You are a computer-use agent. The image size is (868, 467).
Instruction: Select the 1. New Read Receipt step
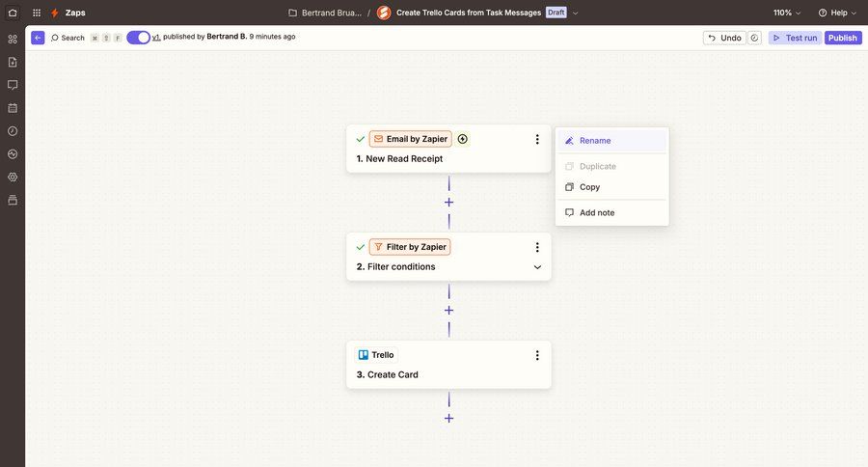[x=448, y=149]
